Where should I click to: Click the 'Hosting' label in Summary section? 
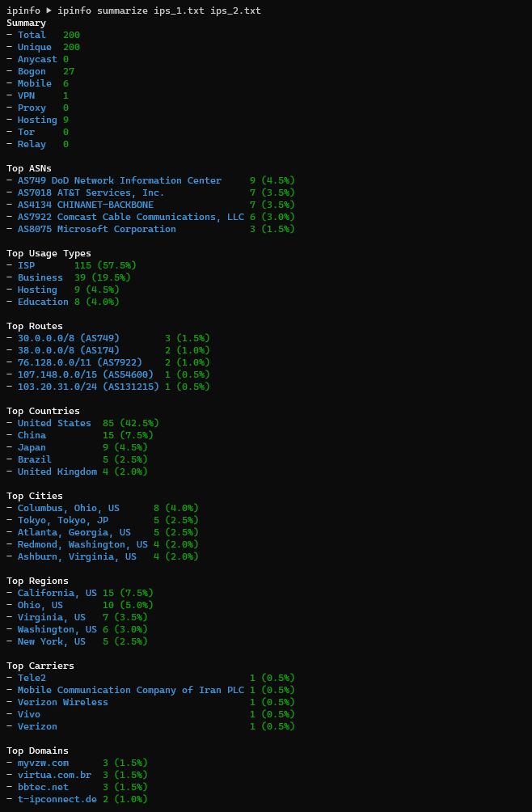click(x=37, y=120)
